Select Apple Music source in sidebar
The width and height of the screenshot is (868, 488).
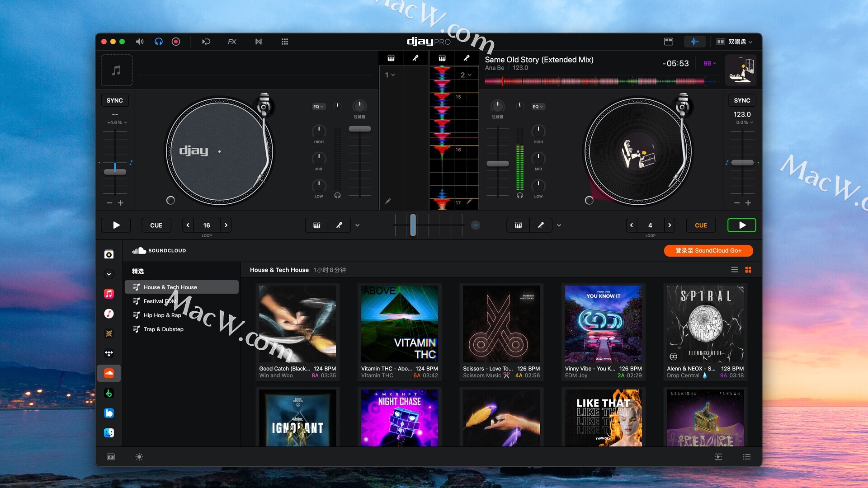(x=109, y=294)
